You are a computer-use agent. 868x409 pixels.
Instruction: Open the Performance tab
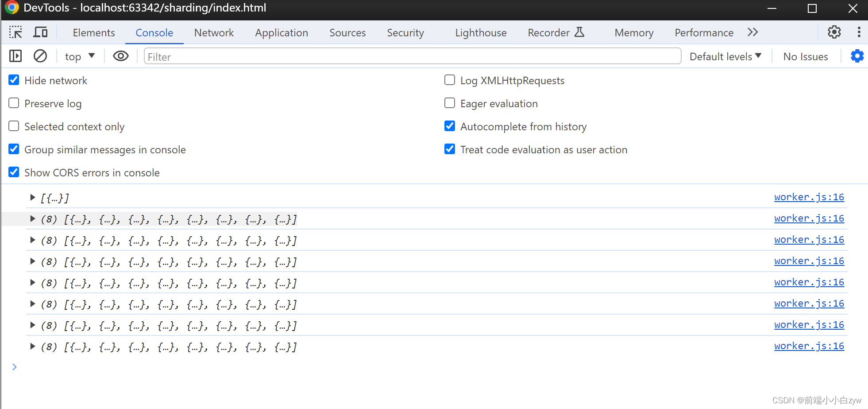coord(704,33)
